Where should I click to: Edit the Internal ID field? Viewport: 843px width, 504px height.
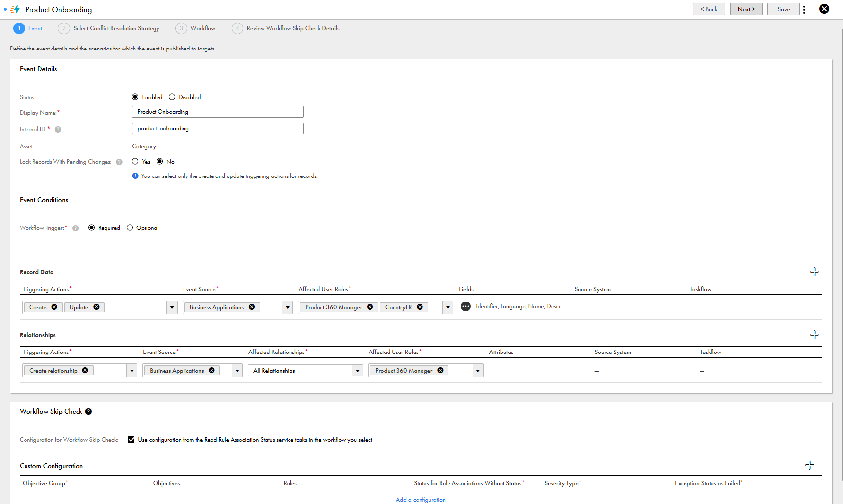[218, 128]
